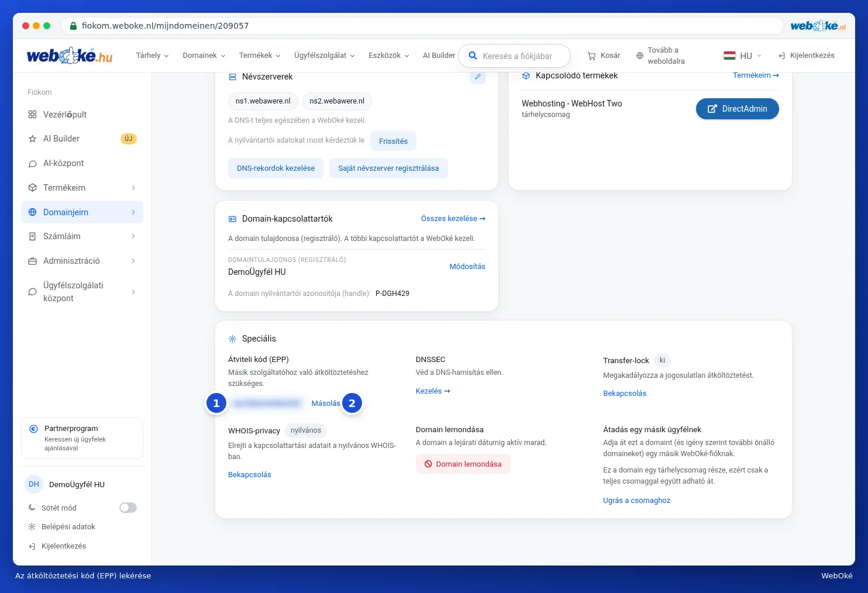Image resolution: width=868 pixels, height=593 pixels.
Task: Click the Domainjeim globe icon
Action: (32, 212)
